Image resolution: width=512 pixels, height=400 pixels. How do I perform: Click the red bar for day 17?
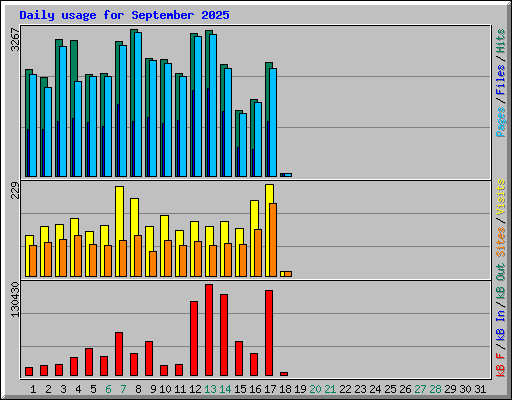click(x=269, y=333)
